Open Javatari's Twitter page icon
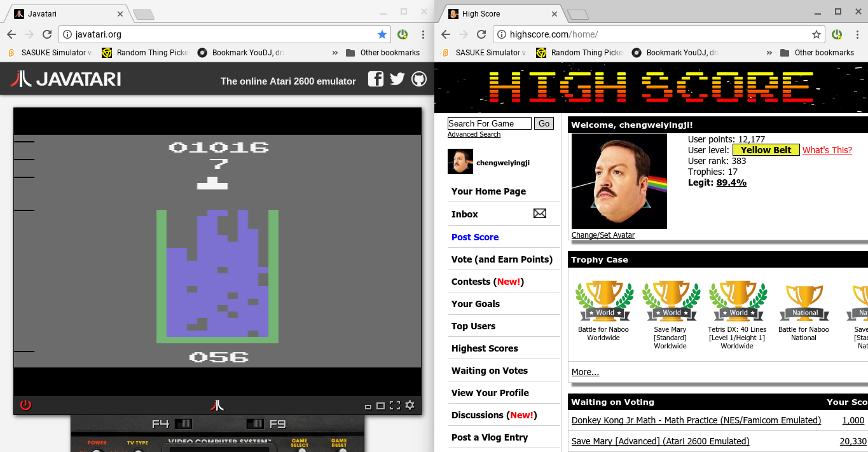 pyautogui.click(x=397, y=79)
